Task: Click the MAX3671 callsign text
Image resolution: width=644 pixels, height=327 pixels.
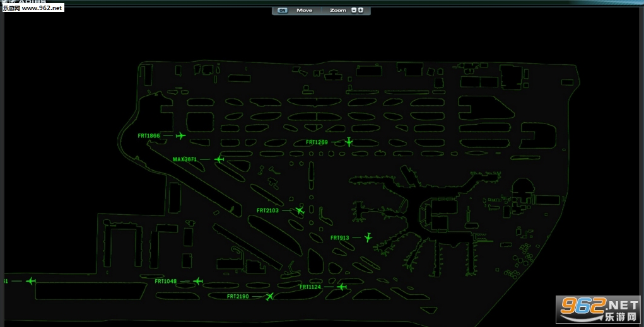Action: (185, 159)
